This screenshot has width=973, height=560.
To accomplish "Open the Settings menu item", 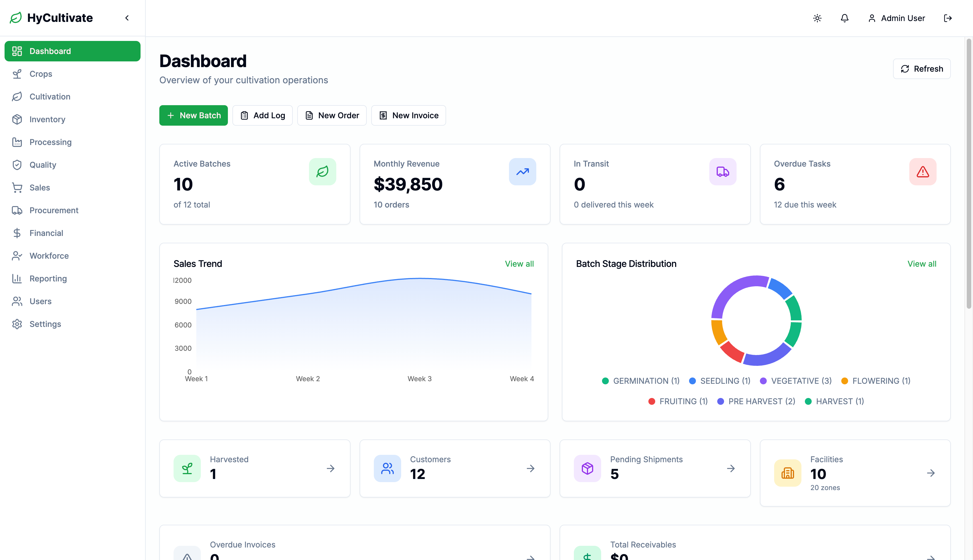I will (45, 324).
